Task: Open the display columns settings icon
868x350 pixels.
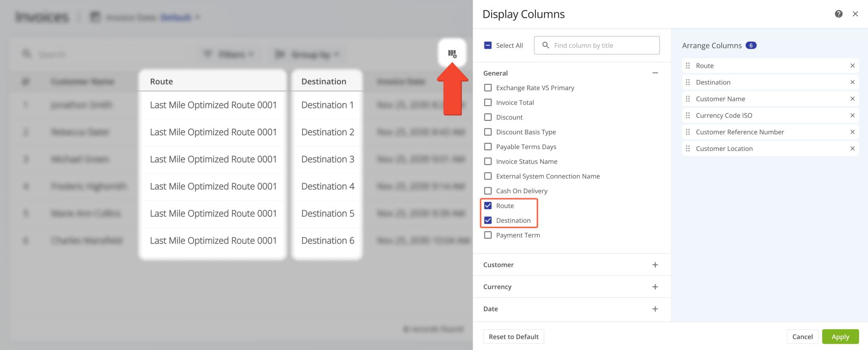Action: coord(452,54)
